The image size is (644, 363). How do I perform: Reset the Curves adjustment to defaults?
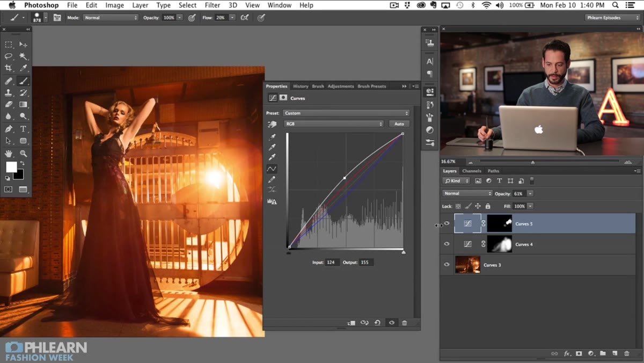(x=378, y=323)
